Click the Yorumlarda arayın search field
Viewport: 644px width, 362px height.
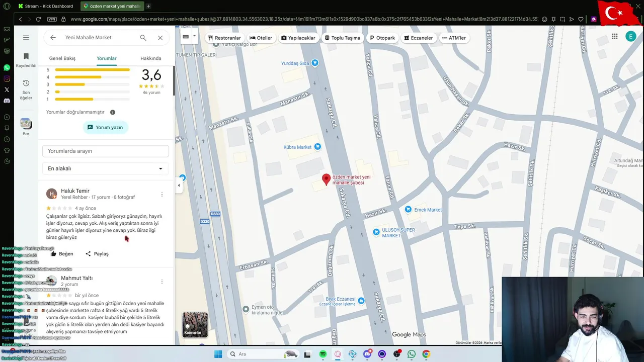point(106,151)
